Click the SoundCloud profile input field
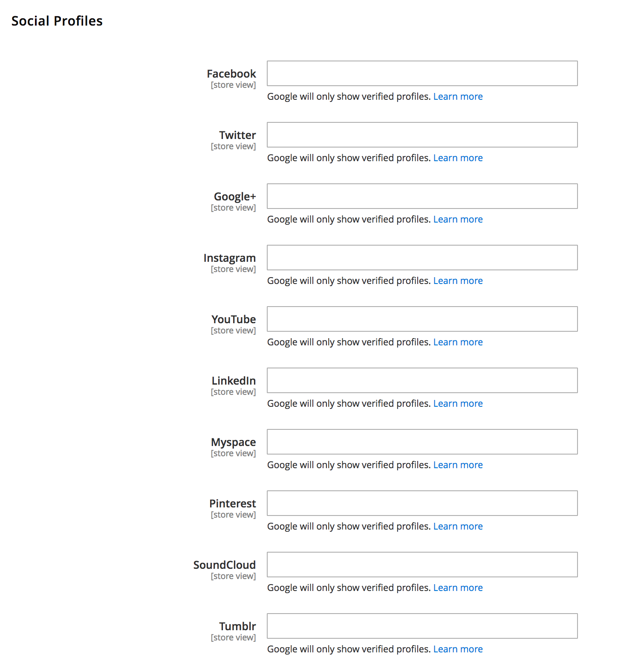Image resolution: width=618 pixels, height=672 pixels. (x=422, y=565)
